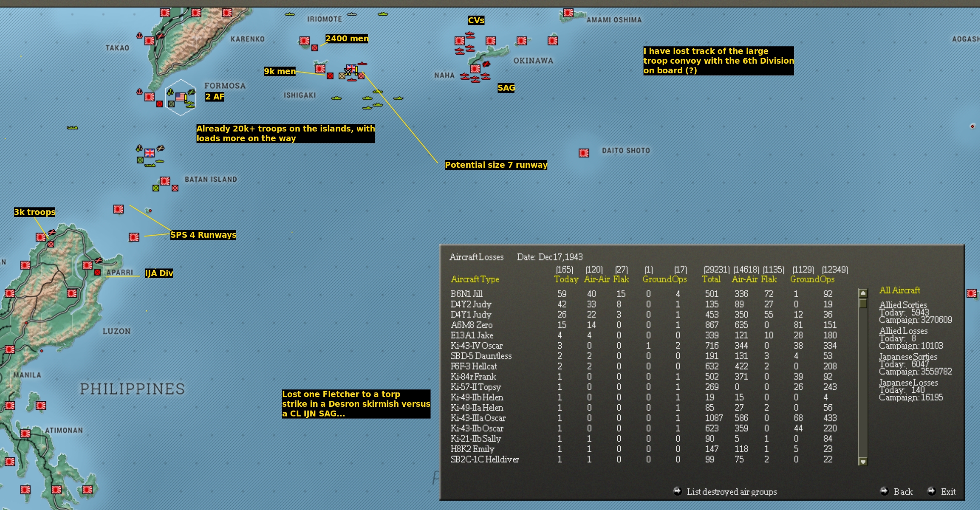Click the KARENKO map label

(x=248, y=39)
